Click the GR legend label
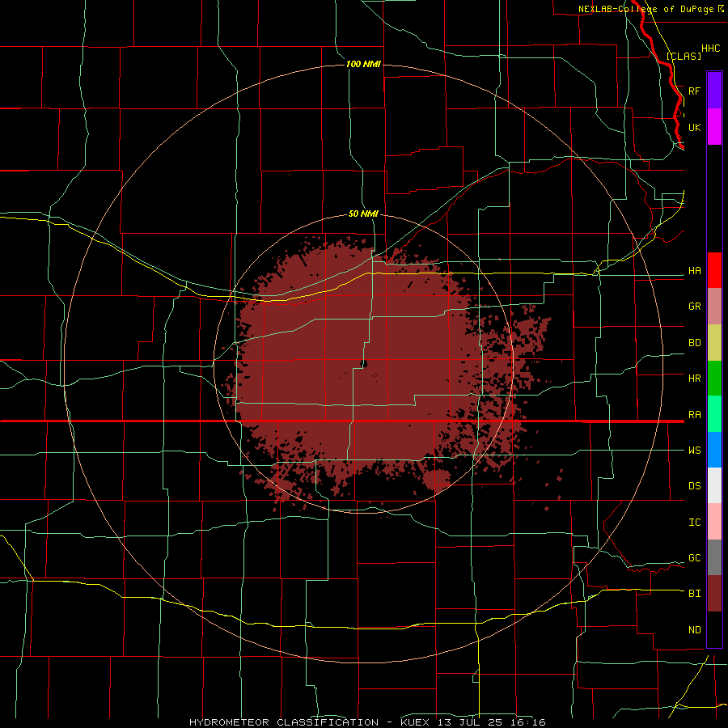The width and height of the screenshot is (728, 728). pos(694,307)
